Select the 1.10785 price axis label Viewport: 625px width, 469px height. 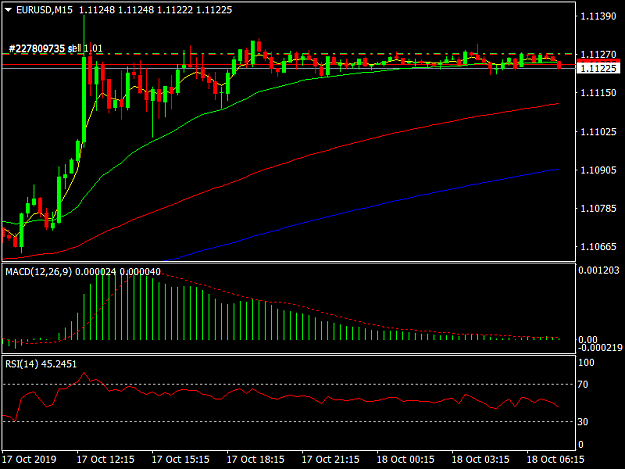[598, 208]
